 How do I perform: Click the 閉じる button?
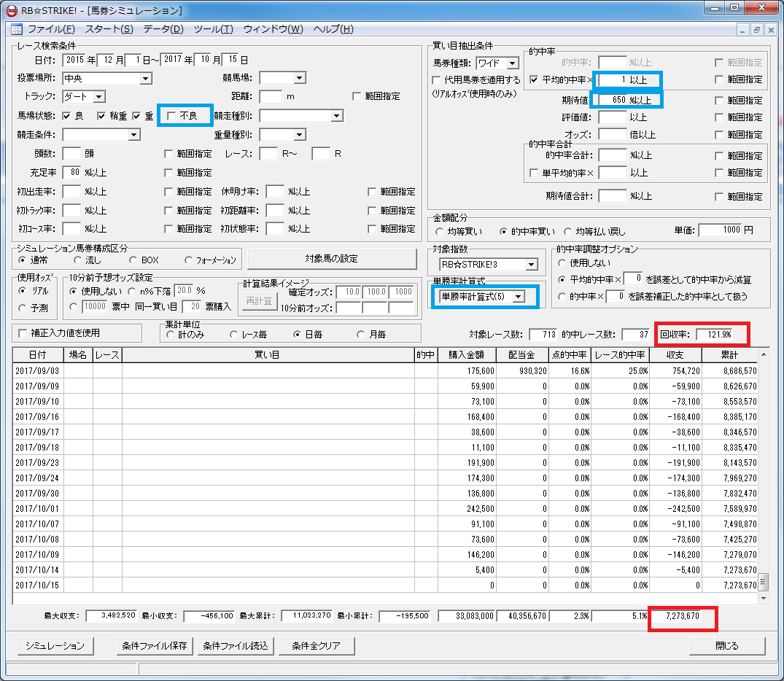tap(727, 646)
